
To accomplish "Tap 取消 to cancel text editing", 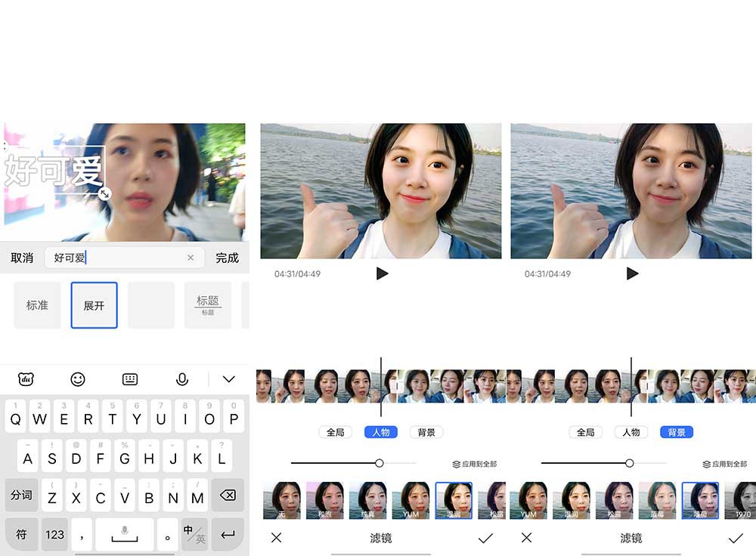I will [22, 258].
